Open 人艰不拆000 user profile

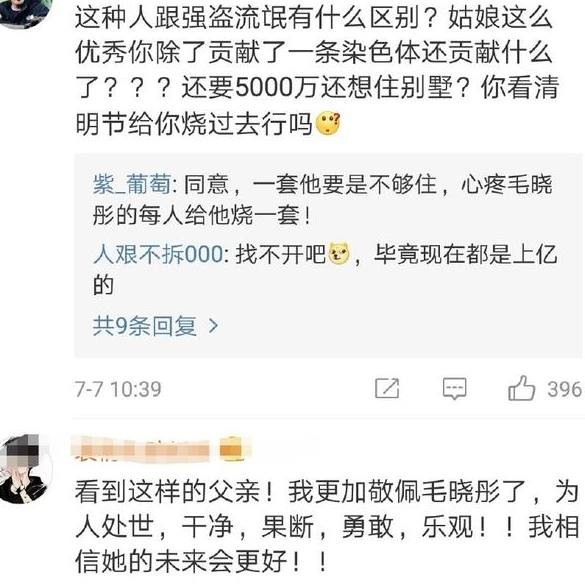point(158,254)
